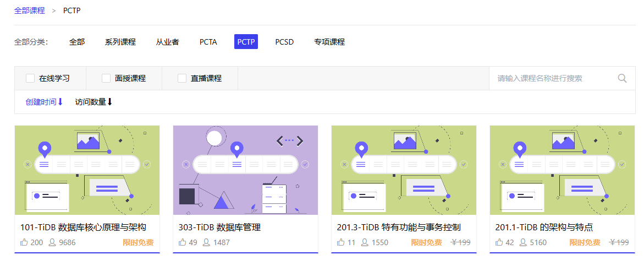Check the 直播课程 checkbox

tap(182, 78)
